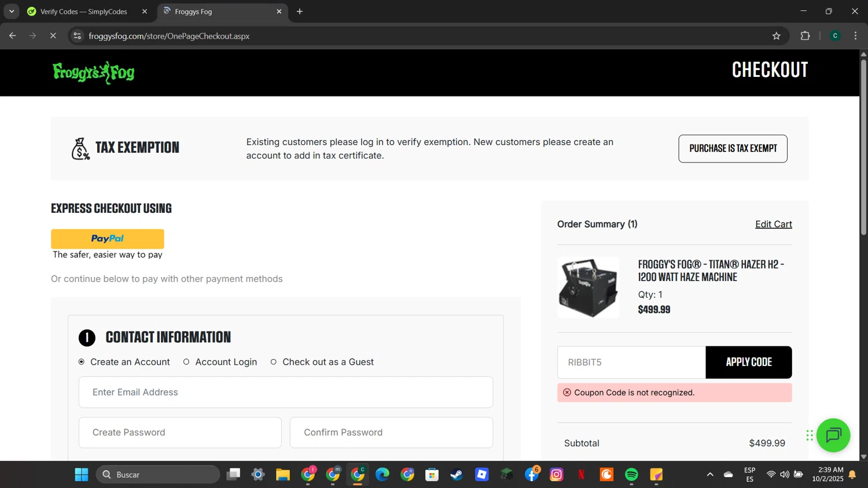Click the Titan Hazer H2 product thumbnail
The height and width of the screenshot is (488, 868).
(x=588, y=287)
